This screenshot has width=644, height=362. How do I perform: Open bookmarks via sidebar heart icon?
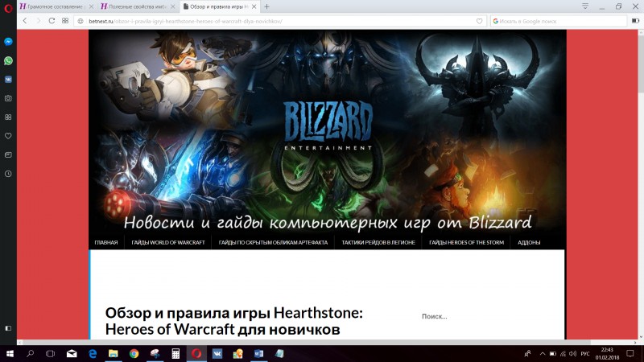pyautogui.click(x=8, y=136)
